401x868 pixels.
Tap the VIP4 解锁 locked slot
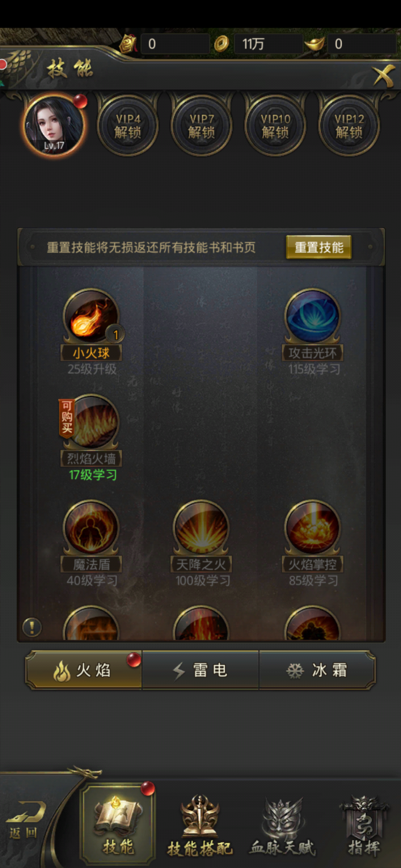[x=128, y=125]
